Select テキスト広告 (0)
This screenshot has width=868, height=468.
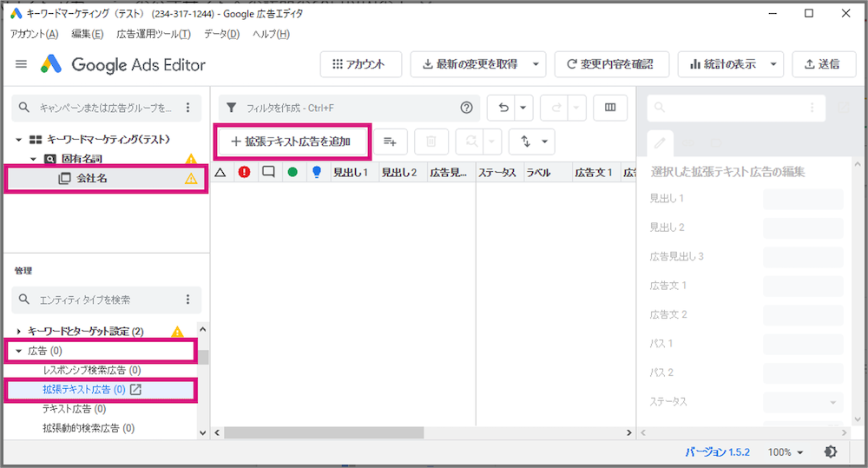pyautogui.click(x=74, y=409)
